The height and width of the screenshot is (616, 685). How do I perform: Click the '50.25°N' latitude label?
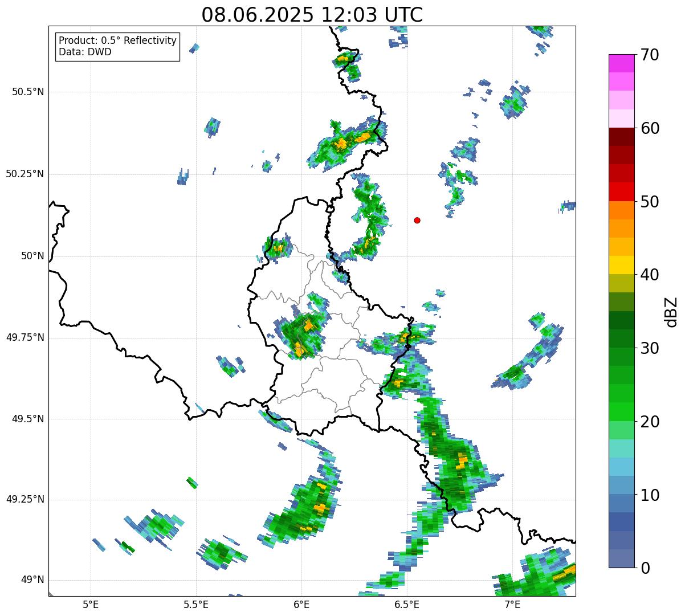(25, 174)
